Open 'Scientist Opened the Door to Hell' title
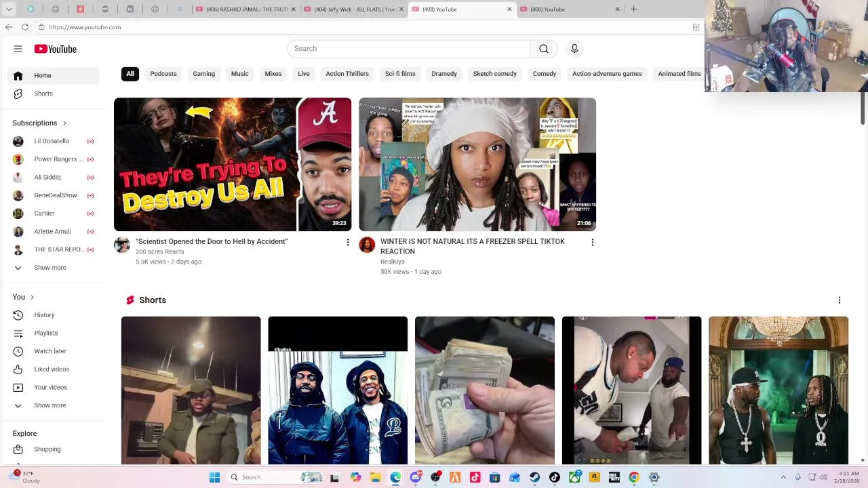This screenshot has height=488, width=868. point(212,242)
